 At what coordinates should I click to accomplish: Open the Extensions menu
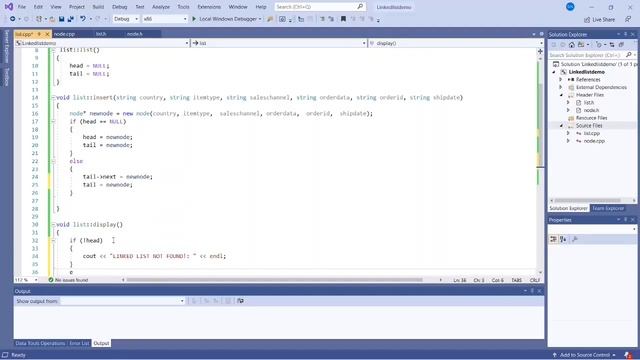tap(209, 7)
